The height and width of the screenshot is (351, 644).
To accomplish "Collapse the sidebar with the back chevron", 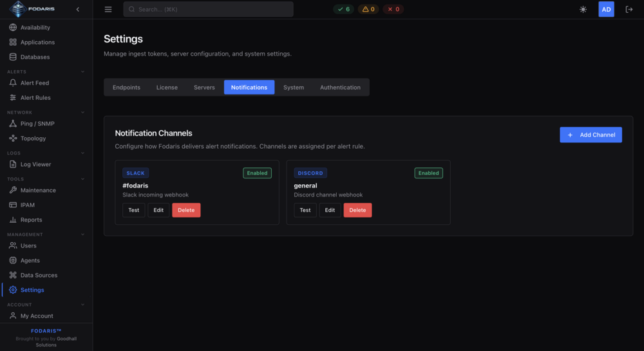I will click(78, 10).
